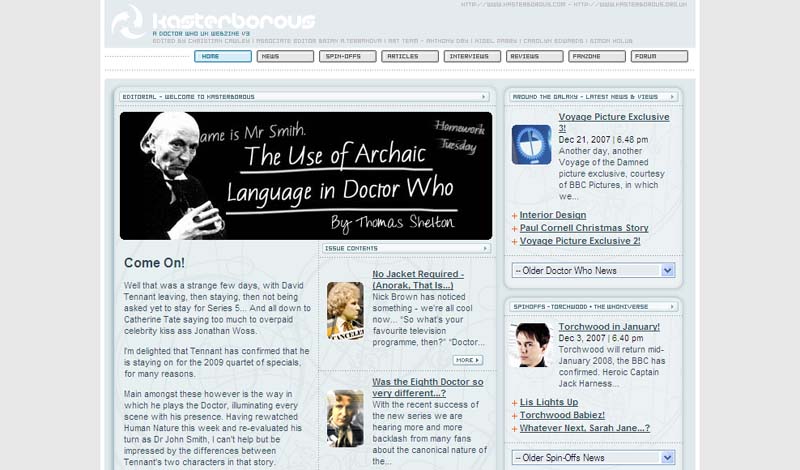800x470 pixels.
Task: Click plus icon beside Torchwood Babiez
Action: (514, 416)
